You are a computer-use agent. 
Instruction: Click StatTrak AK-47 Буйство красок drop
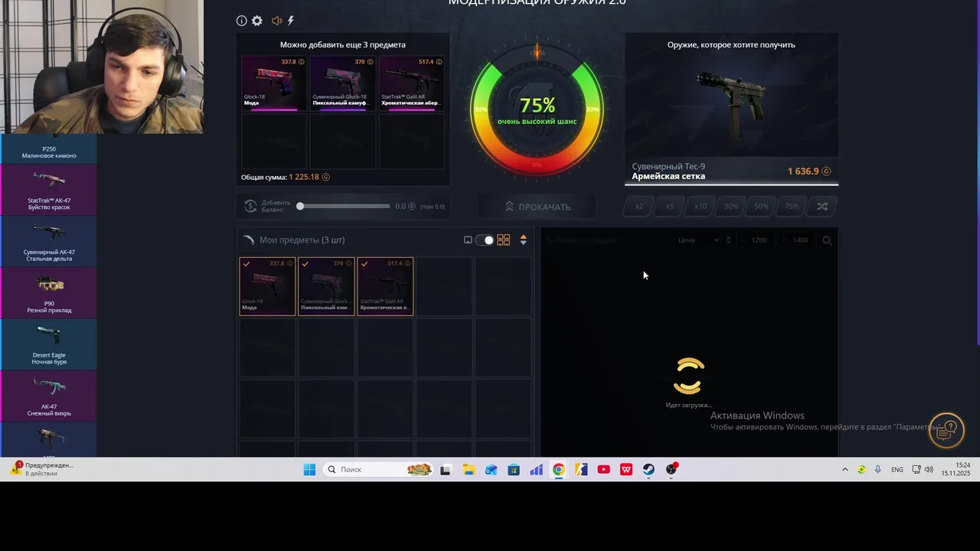coord(49,190)
